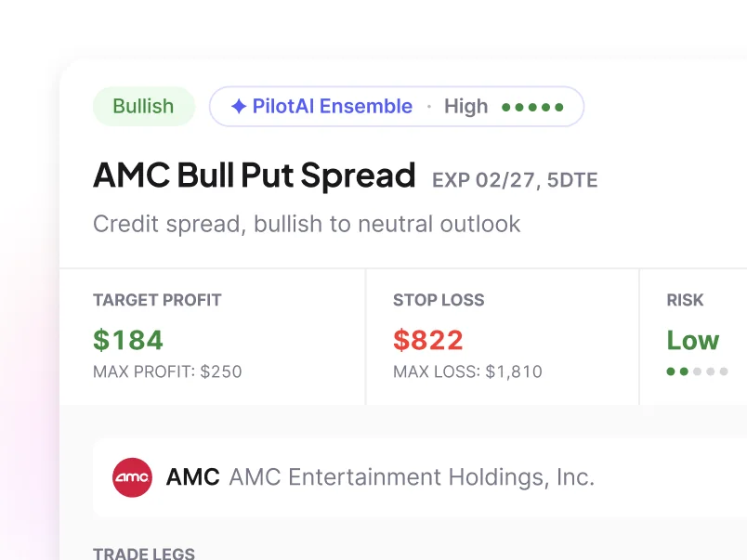Click the AMC Bull Put Spread title
This screenshot has height=560, width=747.
[x=255, y=176]
